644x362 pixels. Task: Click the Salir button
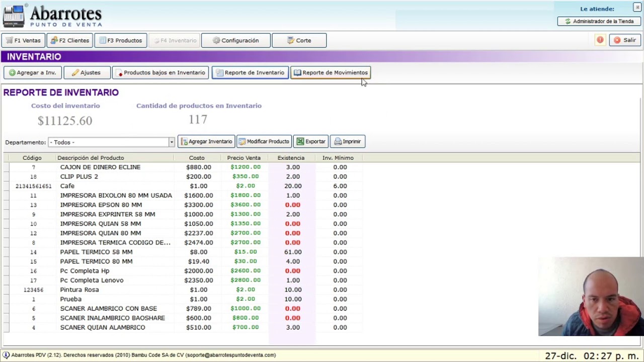(625, 40)
